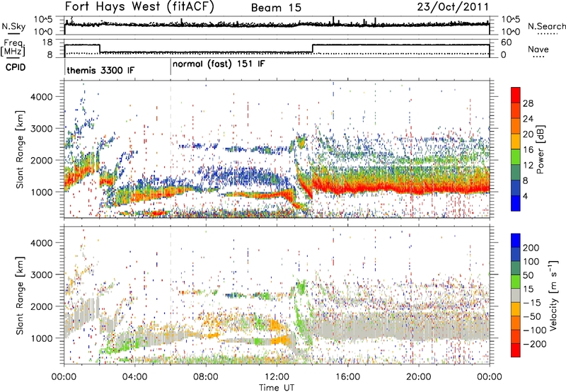
Task: Click the dashed CPID change line at 06:00
Action: pos(171,149)
